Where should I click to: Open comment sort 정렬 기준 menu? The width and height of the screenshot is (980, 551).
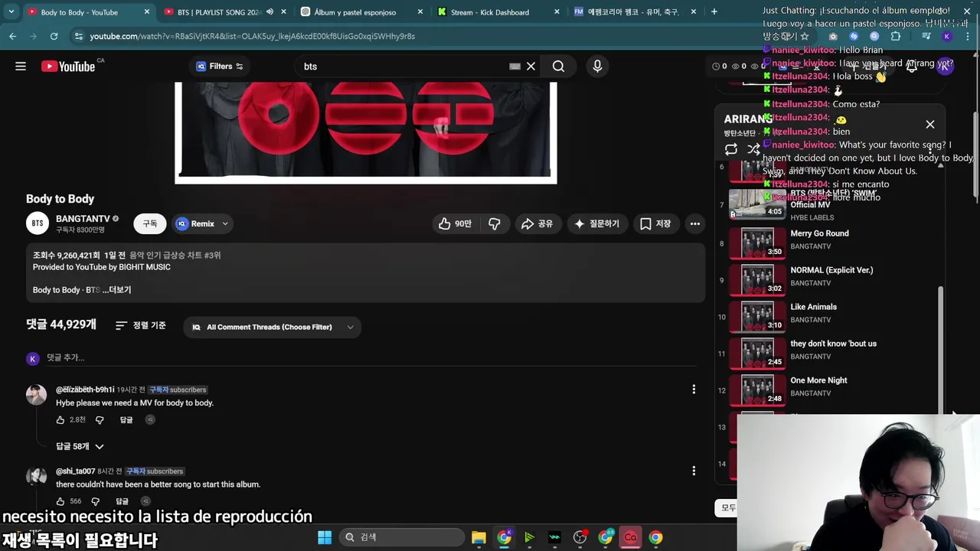point(141,325)
